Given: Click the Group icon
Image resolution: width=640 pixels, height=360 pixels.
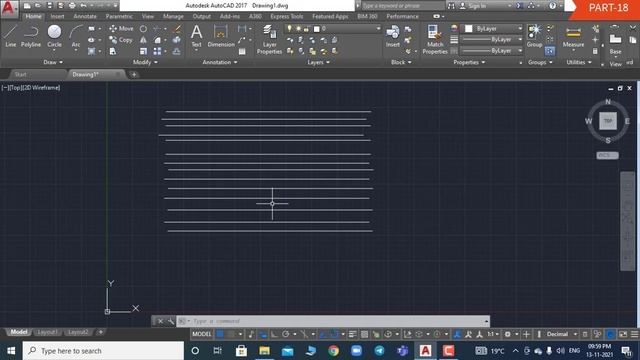Looking at the screenshot, I should point(534,36).
